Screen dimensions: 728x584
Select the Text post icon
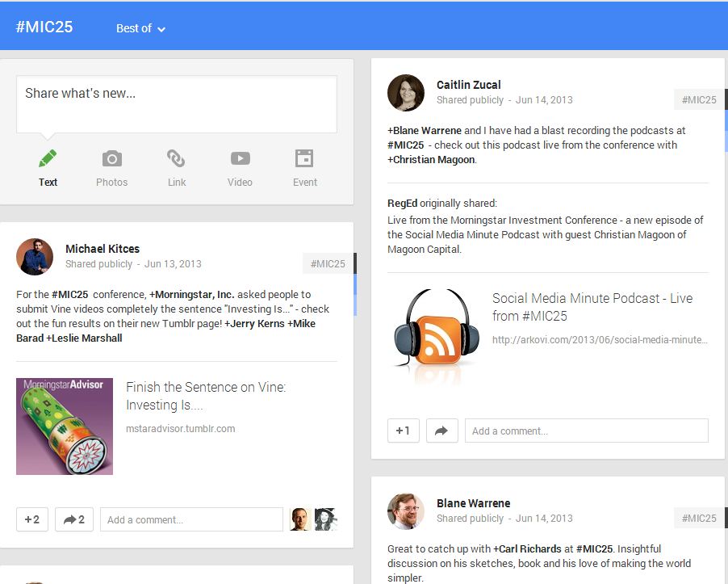[48, 158]
